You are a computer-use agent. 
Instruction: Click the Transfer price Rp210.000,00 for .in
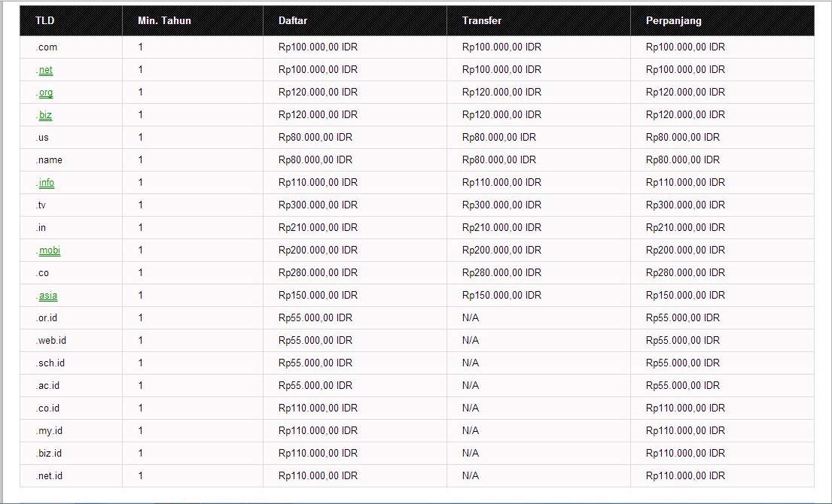coord(501,228)
